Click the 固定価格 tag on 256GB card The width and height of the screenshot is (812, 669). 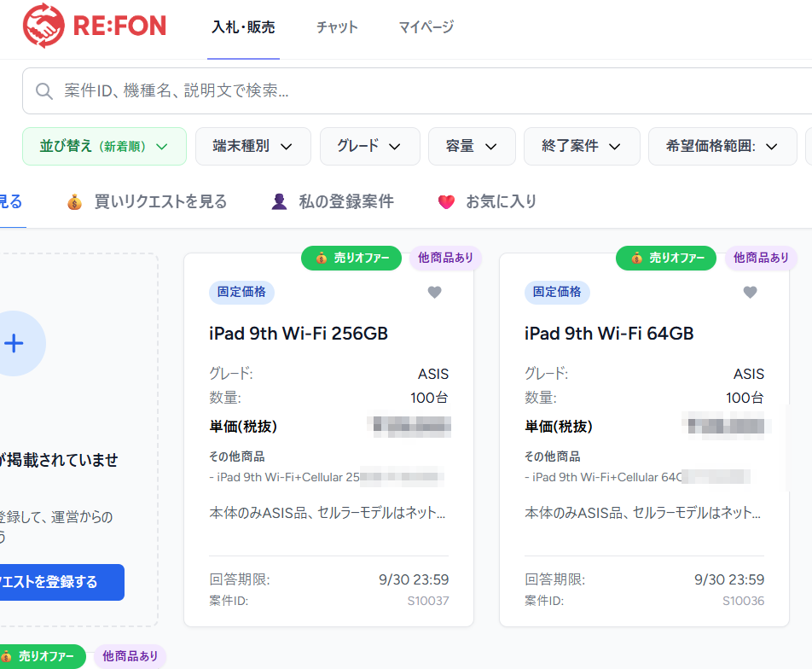point(241,292)
